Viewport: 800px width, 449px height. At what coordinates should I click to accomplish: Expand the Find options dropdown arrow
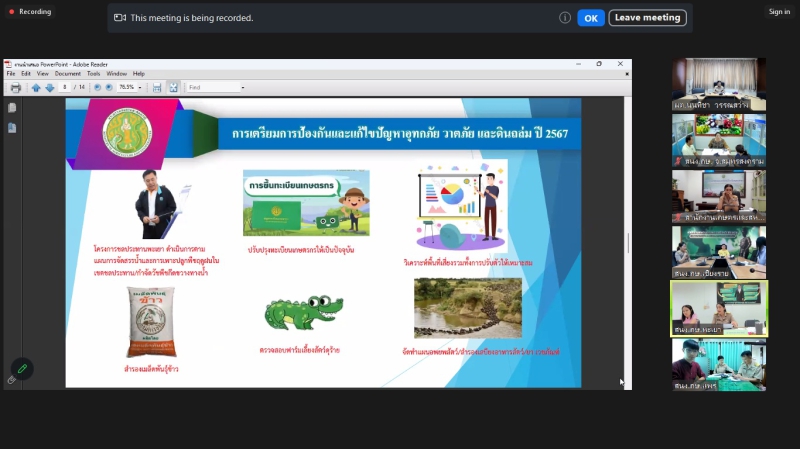pos(243,87)
